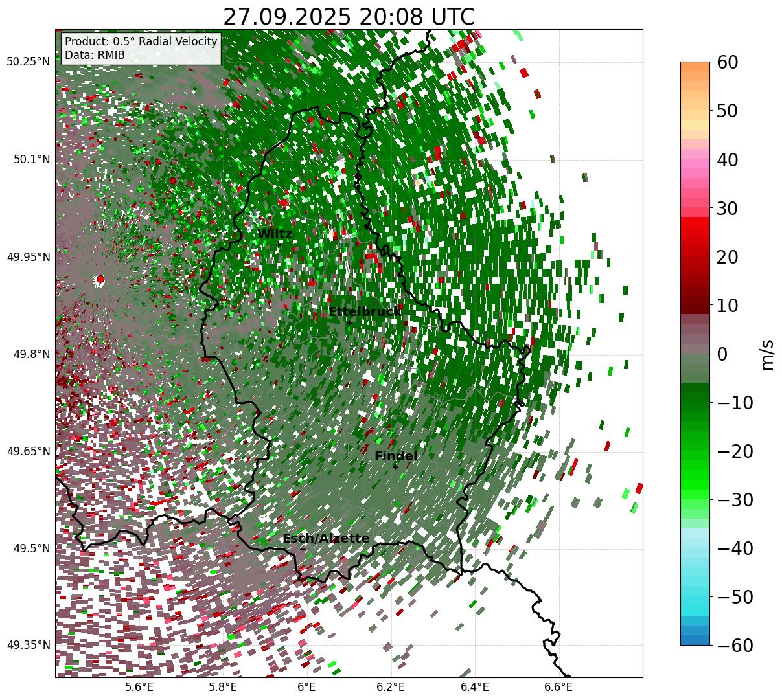Image resolution: width=782 pixels, height=700 pixels.
Task: Click the 6.4°E longitude tick label
Action: tap(475, 687)
